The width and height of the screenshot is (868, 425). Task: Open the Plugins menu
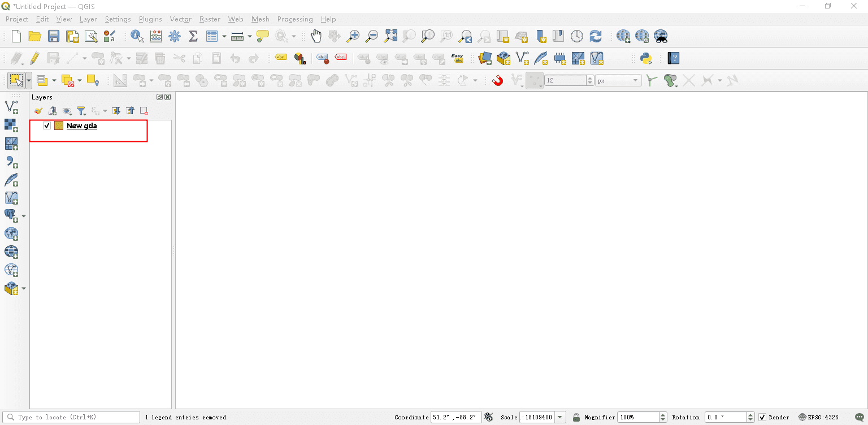pos(150,19)
